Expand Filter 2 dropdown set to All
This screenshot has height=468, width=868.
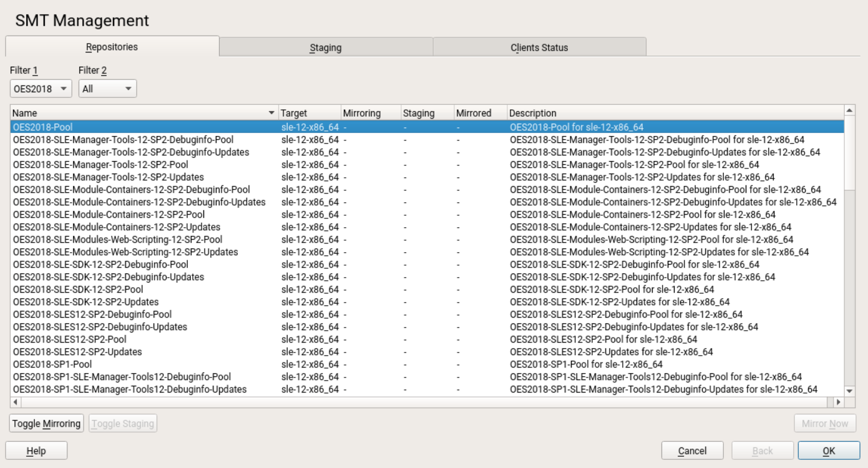pyautogui.click(x=108, y=89)
